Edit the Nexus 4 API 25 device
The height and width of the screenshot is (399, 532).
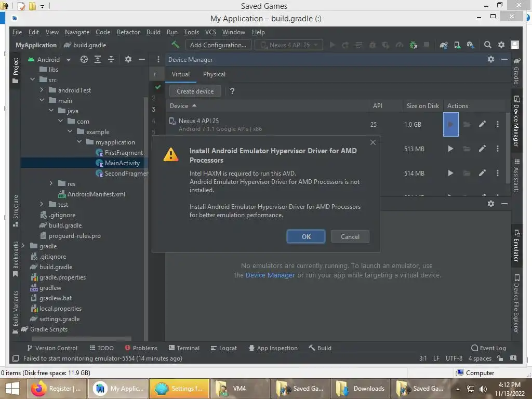[482, 125]
